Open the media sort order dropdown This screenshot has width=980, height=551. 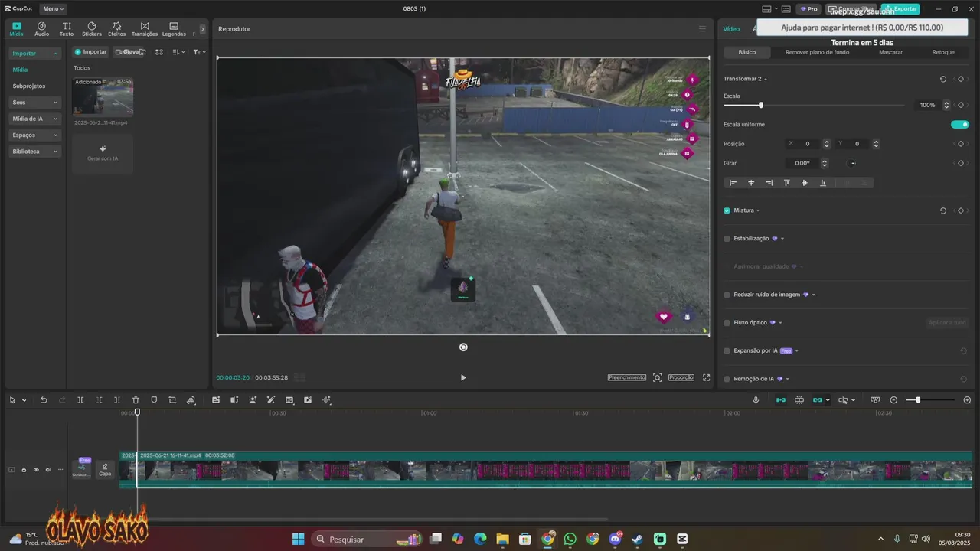pos(178,52)
